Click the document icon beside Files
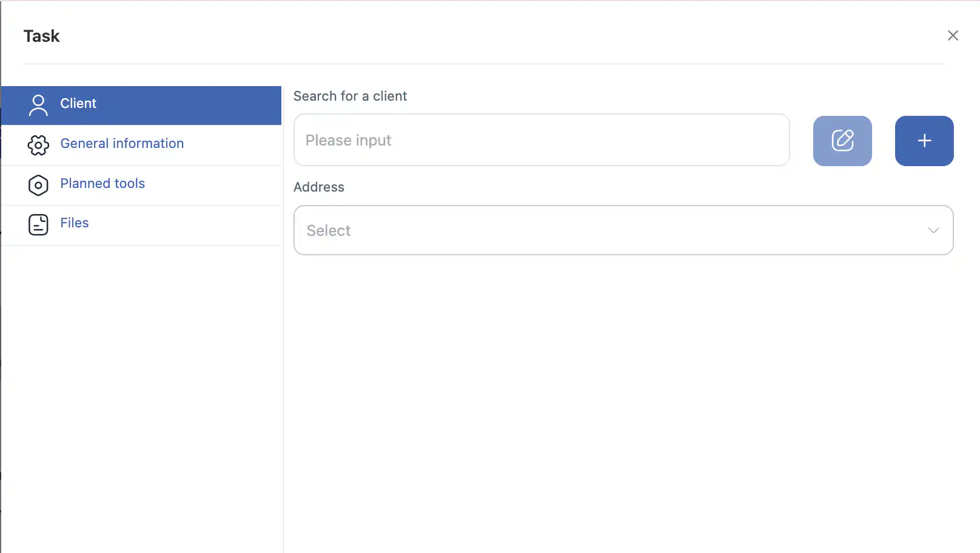This screenshot has width=980, height=553. click(x=38, y=224)
